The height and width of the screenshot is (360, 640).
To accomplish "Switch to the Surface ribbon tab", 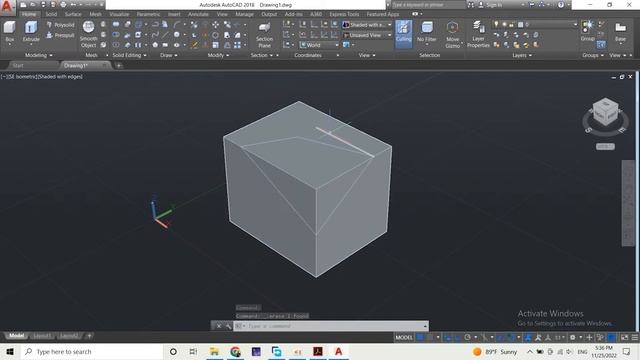I will click(x=73, y=14).
